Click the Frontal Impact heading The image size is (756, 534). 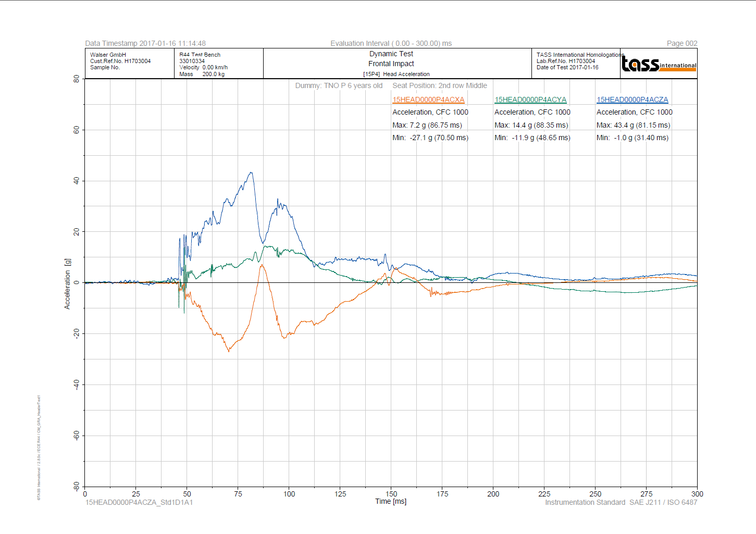click(391, 64)
